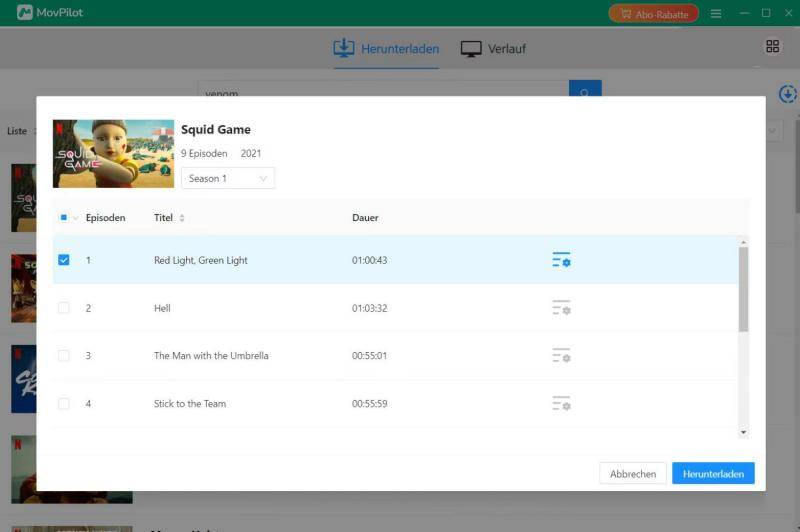Sort episodes by Titel column arrows
800x532 pixels.
click(182, 218)
